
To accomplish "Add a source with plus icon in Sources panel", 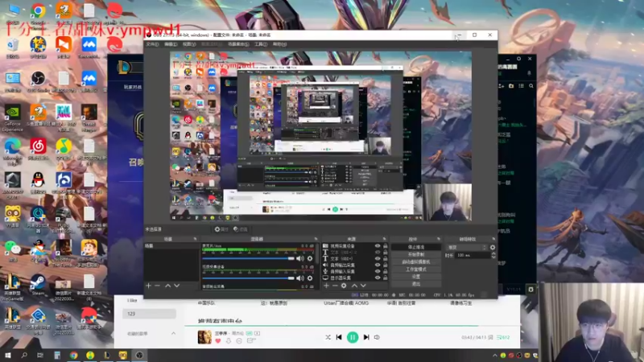I will click(326, 286).
